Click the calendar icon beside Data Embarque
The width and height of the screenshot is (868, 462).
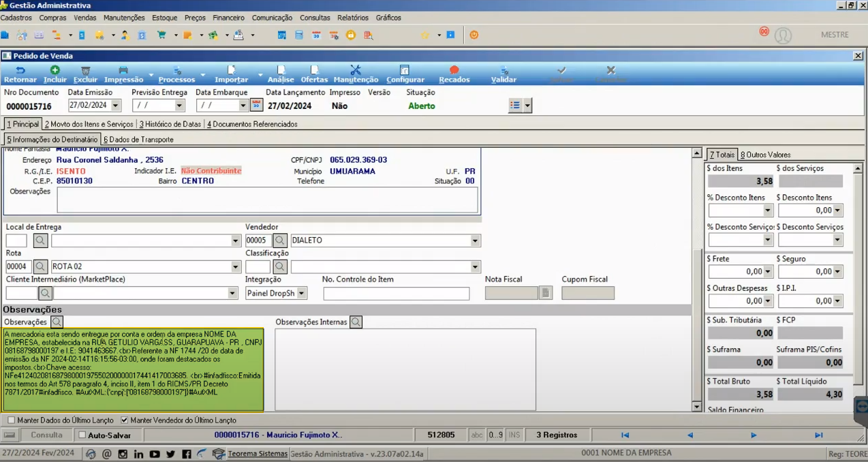pyautogui.click(x=256, y=105)
